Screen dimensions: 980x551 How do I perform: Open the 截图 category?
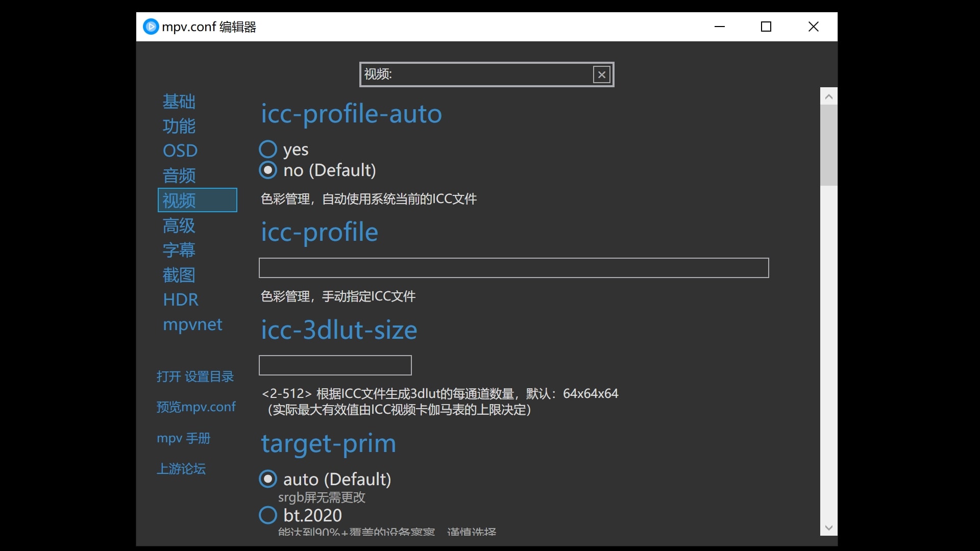point(179,274)
